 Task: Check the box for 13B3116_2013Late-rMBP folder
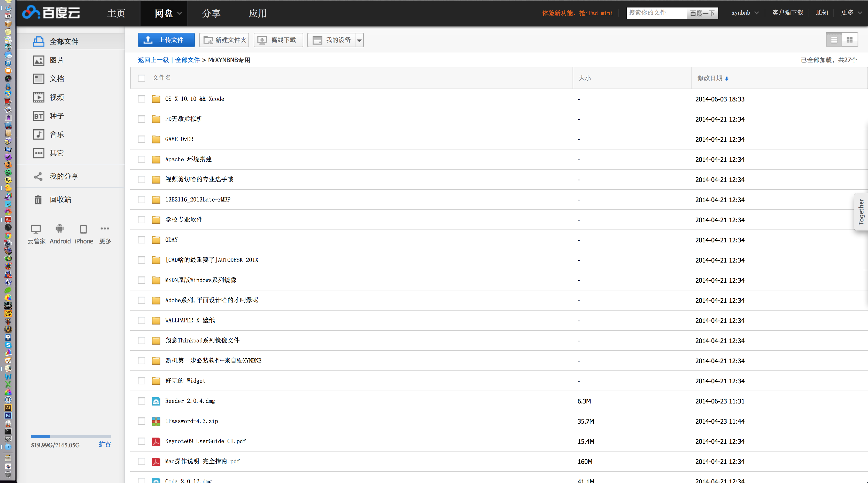tap(142, 200)
